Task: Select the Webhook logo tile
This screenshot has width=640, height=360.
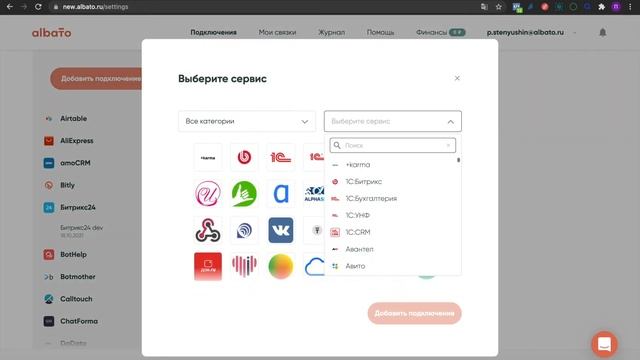Action: coord(208,230)
